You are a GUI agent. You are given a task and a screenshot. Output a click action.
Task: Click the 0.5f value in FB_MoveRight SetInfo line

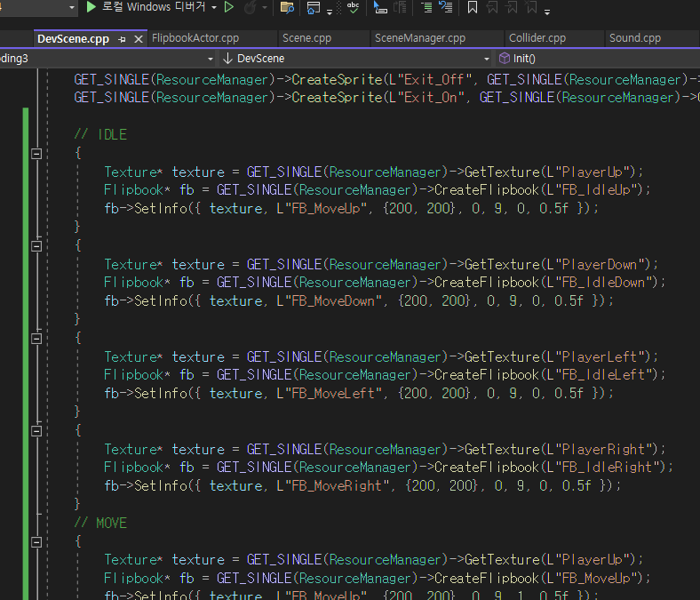pyautogui.click(x=577, y=486)
